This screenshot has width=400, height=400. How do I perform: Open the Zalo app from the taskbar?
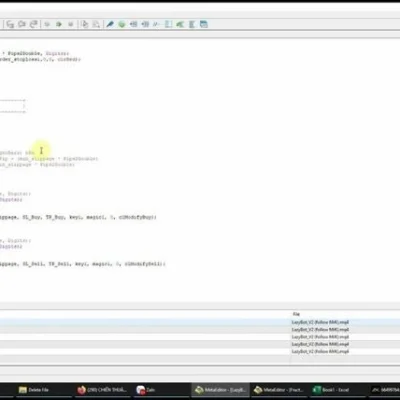(146, 390)
